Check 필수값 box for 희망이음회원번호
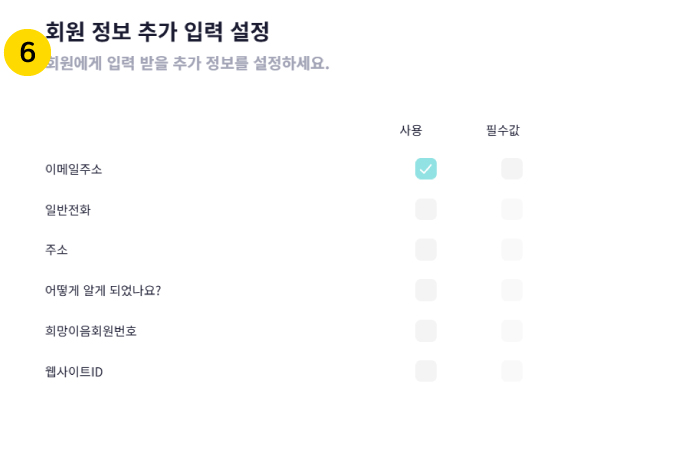The height and width of the screenshot is (453, 700). 512,331
